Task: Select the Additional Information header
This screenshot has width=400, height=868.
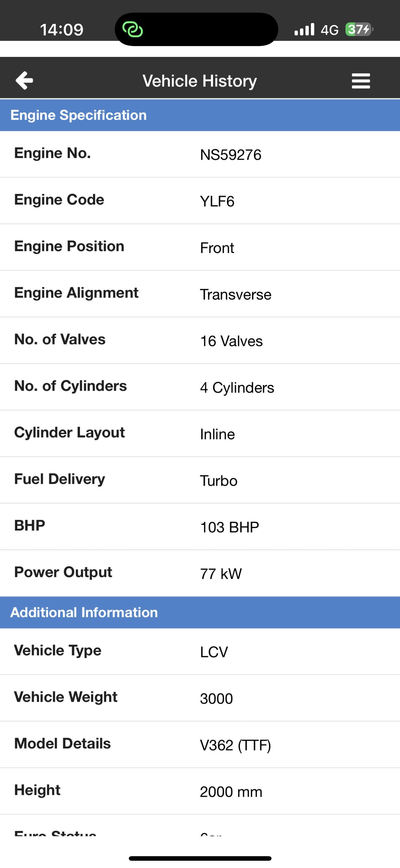Action: (x=200, y=613)
